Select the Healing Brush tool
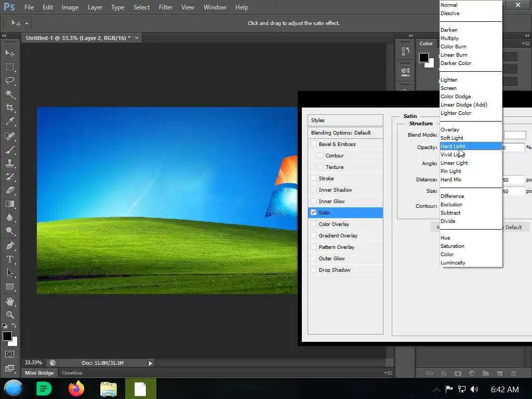The image size is (532, 399). [10, 136]
